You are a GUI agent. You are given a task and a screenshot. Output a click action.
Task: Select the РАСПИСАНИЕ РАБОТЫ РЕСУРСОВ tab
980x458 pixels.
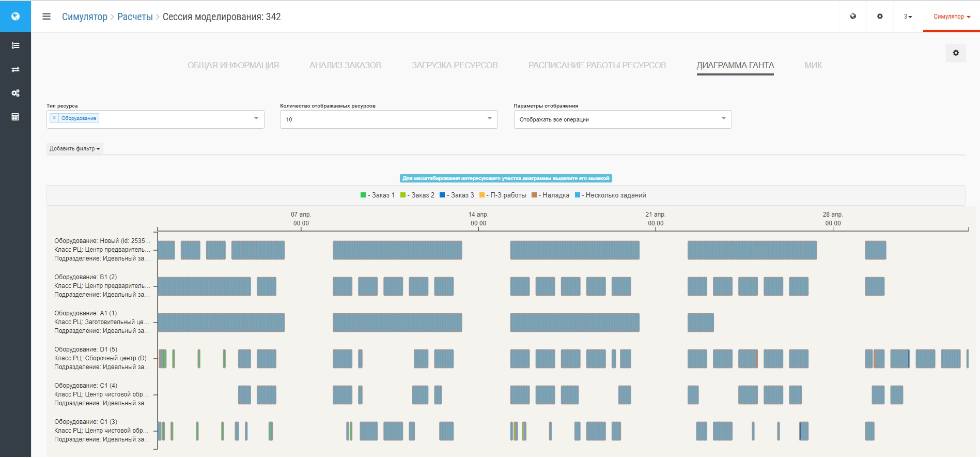pos(597,65)
